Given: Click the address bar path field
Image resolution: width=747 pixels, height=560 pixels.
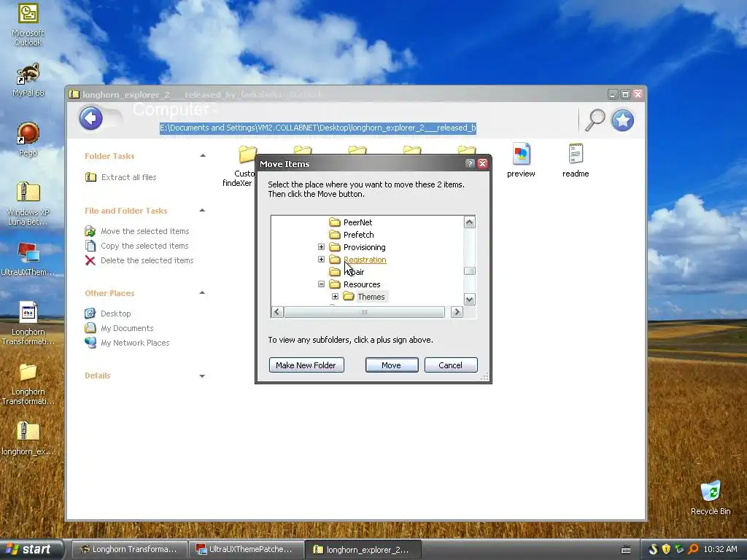Looking at the screenshot, I should 318,128.
